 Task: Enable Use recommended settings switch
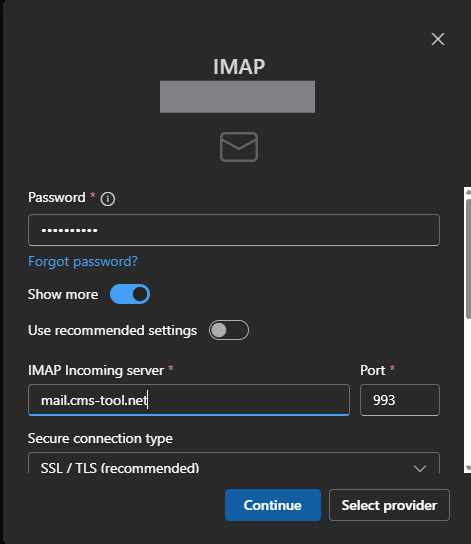click(229, 330)
